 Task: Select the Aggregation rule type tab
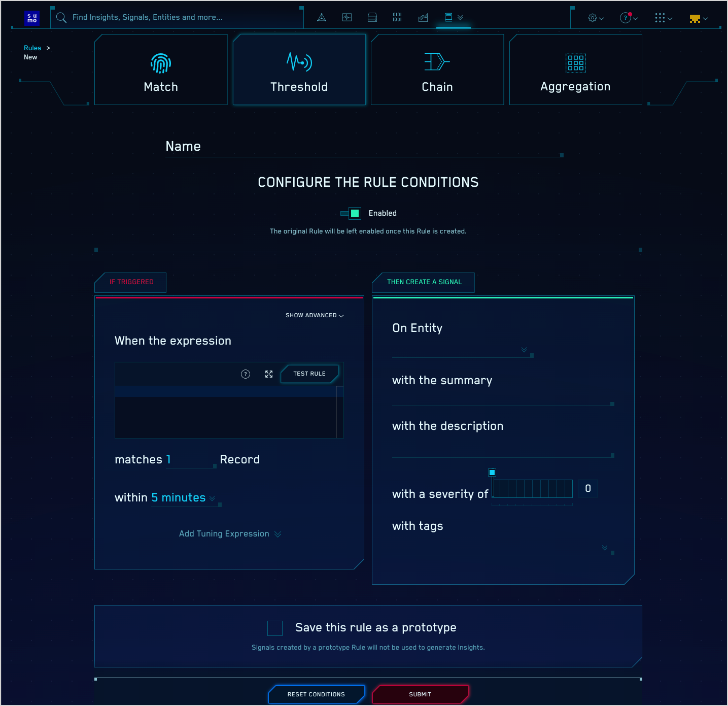pos(575,70)
